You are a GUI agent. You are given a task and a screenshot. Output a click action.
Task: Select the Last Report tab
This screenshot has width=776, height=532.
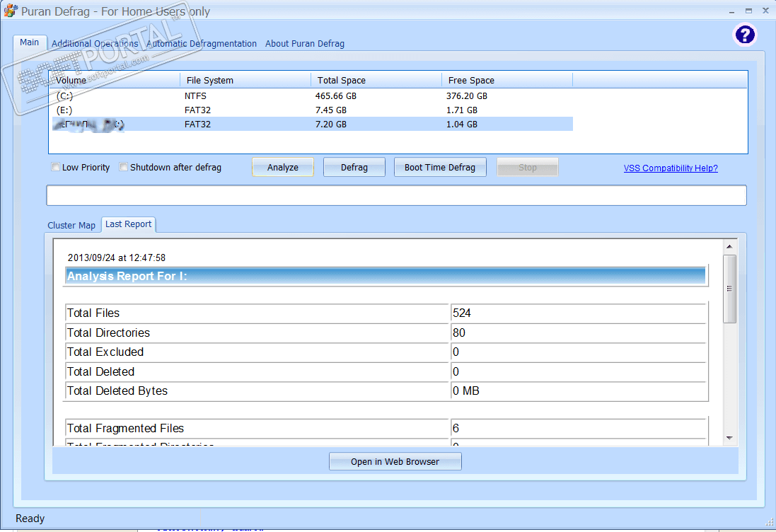(x=128, y=224)
